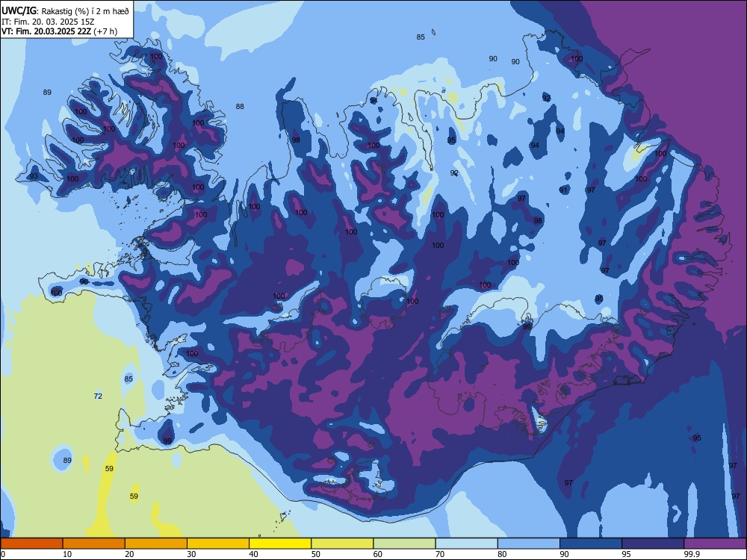The width and height of the screenshot is (747, 560).
Task: Click the legend tick label '0'
Action: pyautogui.click(x=3, y=554)
